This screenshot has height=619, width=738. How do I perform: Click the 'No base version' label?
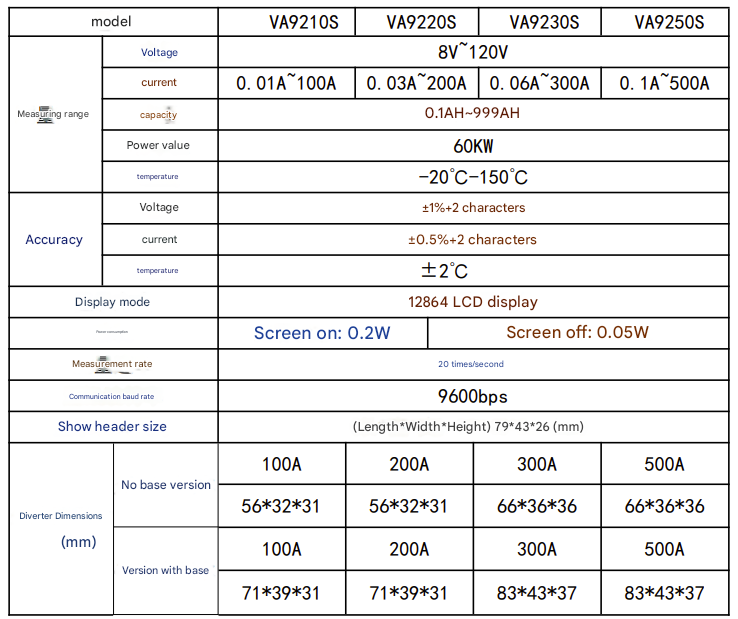pyautogui.click(x=166, y=485)
